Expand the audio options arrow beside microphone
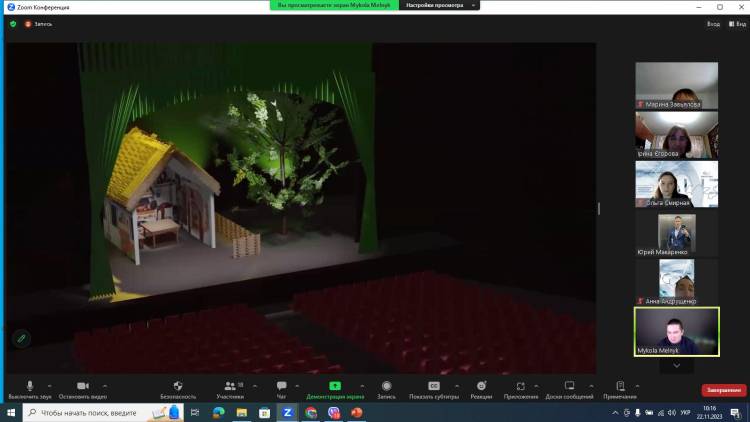 50,385
